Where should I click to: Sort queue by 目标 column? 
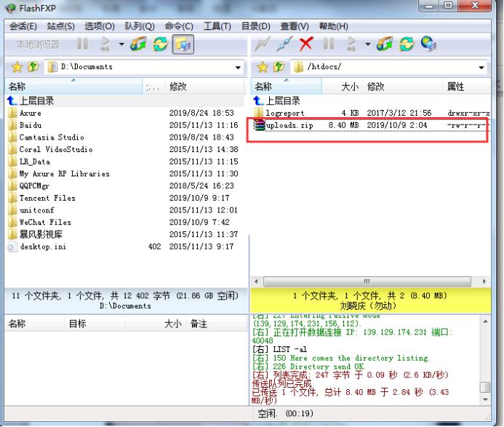coord(95,324)
